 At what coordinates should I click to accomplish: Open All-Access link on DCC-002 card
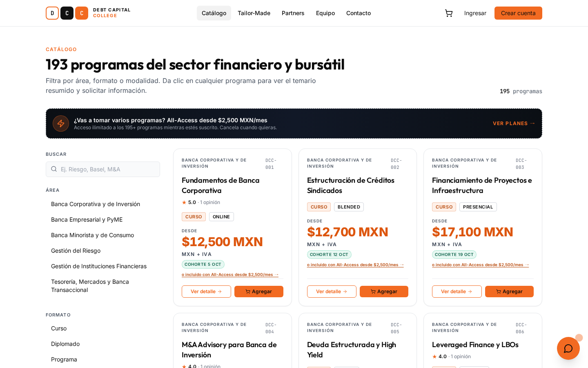point(355,265)
